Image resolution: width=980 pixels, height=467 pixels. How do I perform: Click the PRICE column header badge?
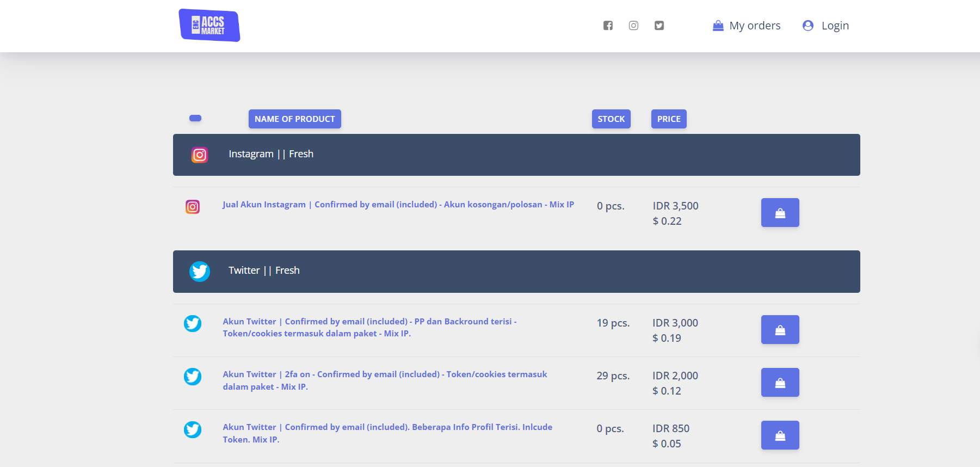[x=669, y=119]
